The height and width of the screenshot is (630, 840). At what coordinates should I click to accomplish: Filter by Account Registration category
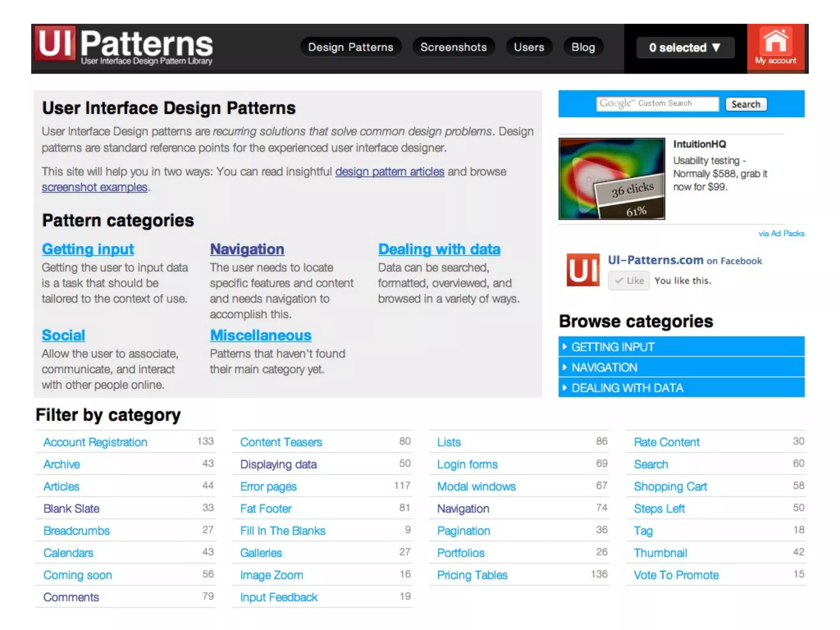click(95, 442)
